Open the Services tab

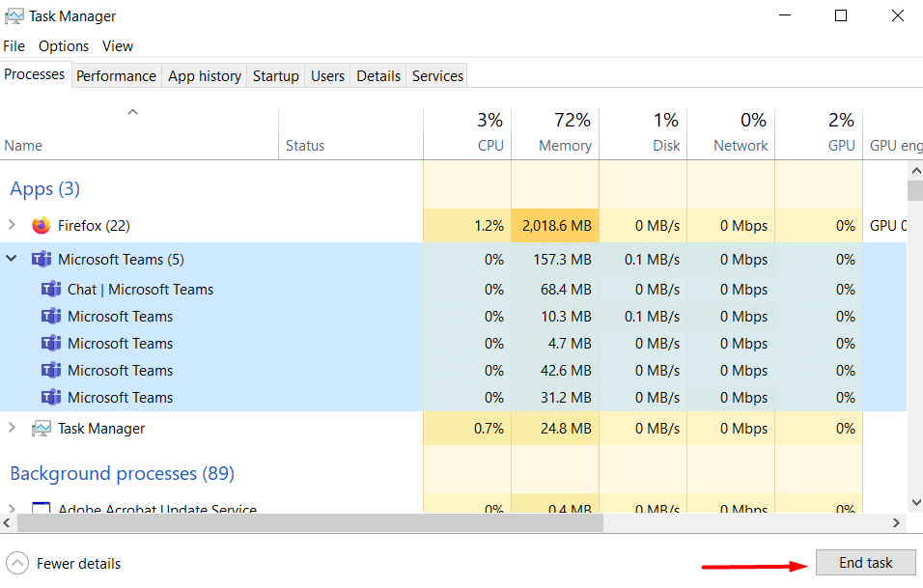click(437, 76)
